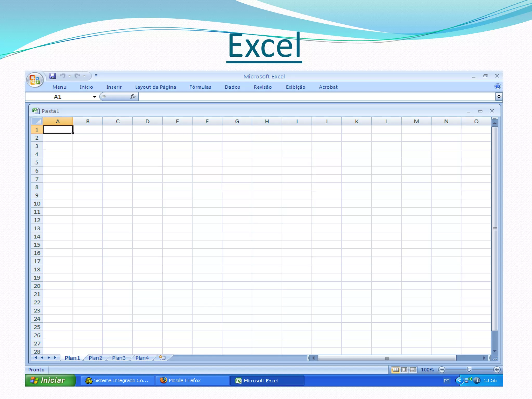532x399 pixels.
Task: Select column O header
Action: tap(476, 121)
